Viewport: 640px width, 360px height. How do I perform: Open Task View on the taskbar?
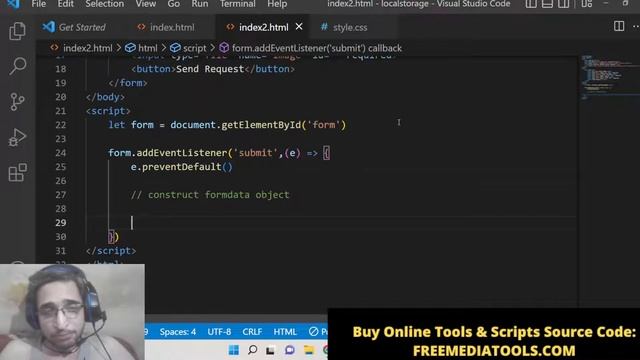270,350
